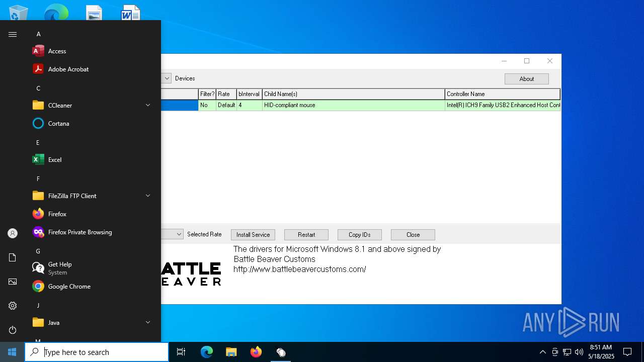Expand the FileZilla FTP Client chevron
Screen dimensions: 644x362
click(148, 196)
